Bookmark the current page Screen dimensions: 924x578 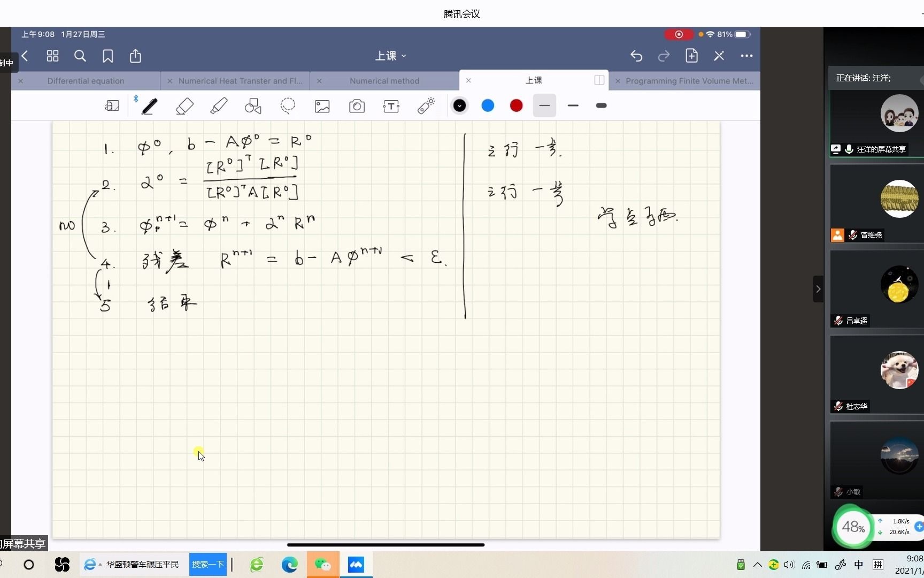click(x=108, y=56)
